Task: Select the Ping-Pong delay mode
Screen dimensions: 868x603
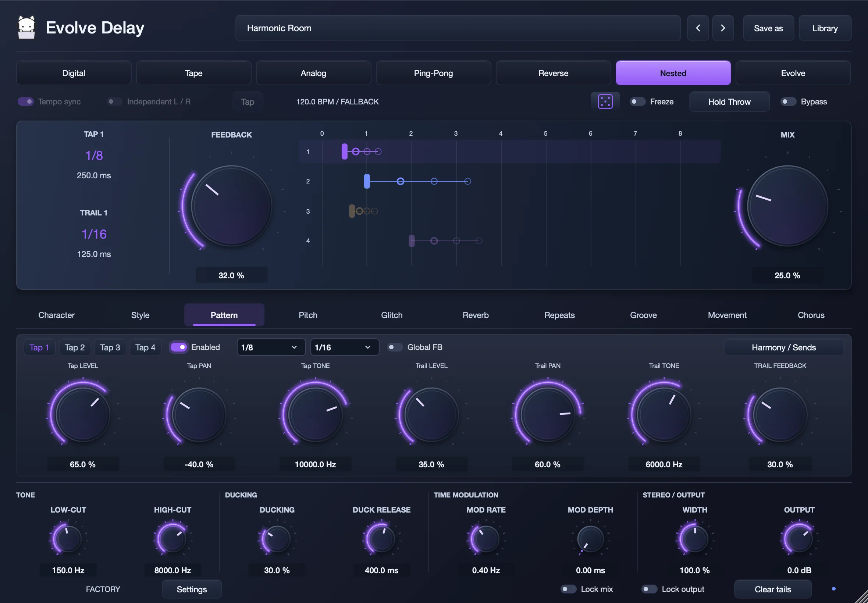Action: click(x=433, y=73)
